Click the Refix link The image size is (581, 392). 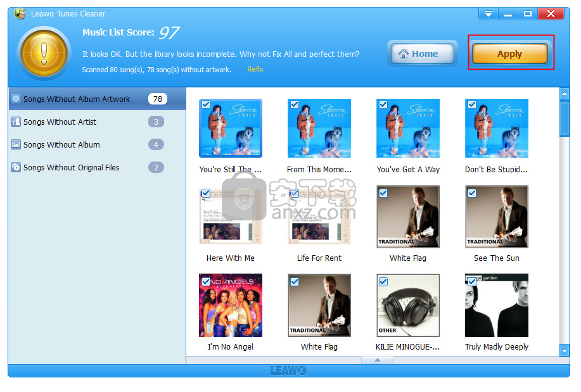click(x=255, y=69)
